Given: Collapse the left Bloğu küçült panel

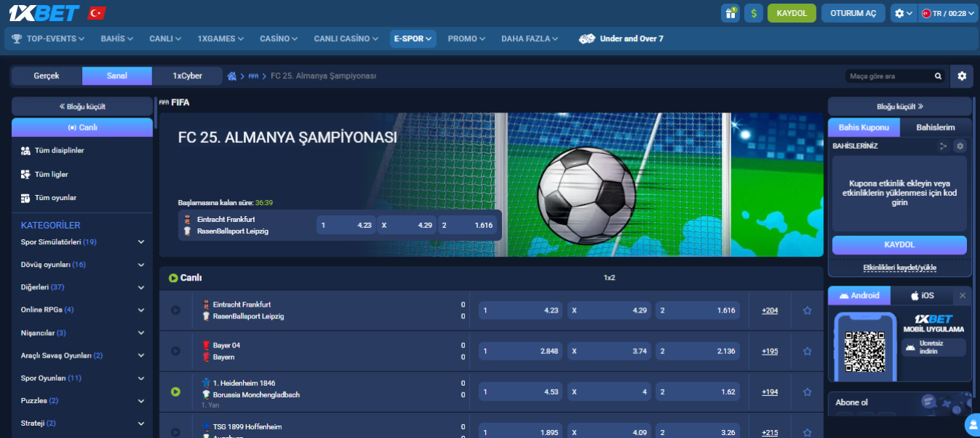Looking at the screenshot, I should coord(82,106).
